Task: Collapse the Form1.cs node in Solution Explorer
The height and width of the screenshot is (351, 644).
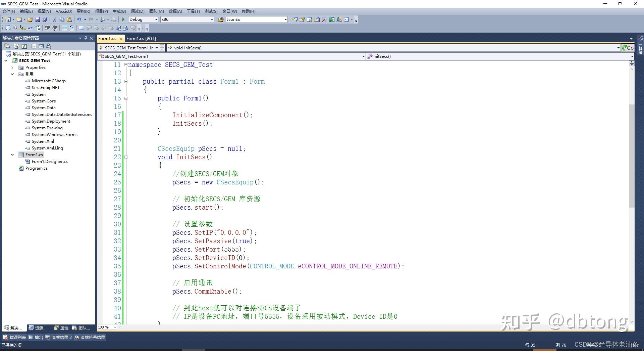Action: tap(12, 155)
